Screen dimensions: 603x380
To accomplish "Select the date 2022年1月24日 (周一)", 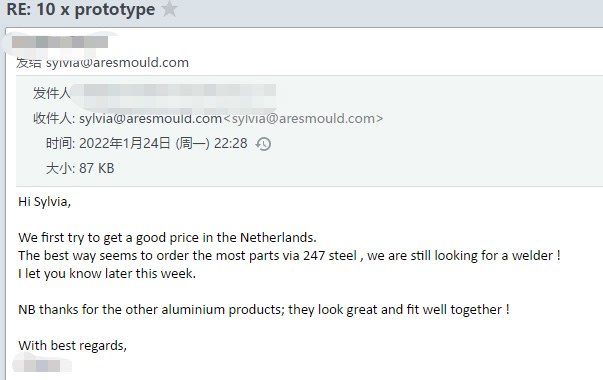I will coord(144,143).
